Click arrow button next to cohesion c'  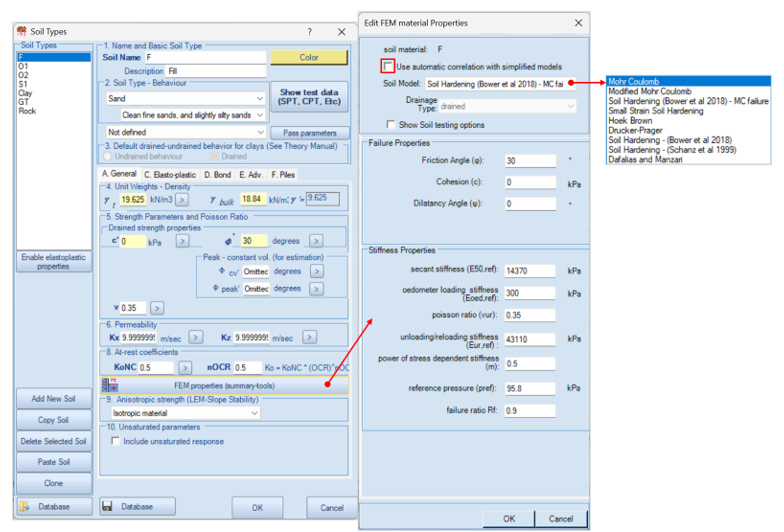182,241
